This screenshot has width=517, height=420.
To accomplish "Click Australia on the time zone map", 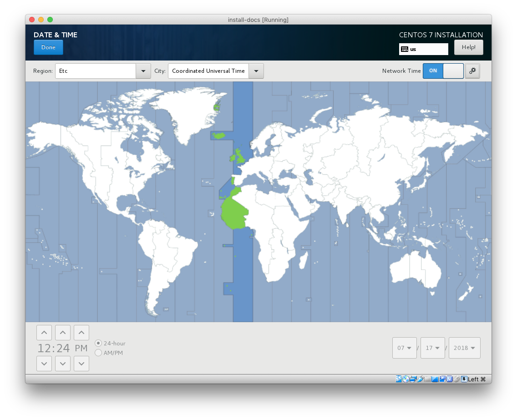I will [x=416, y=269].
